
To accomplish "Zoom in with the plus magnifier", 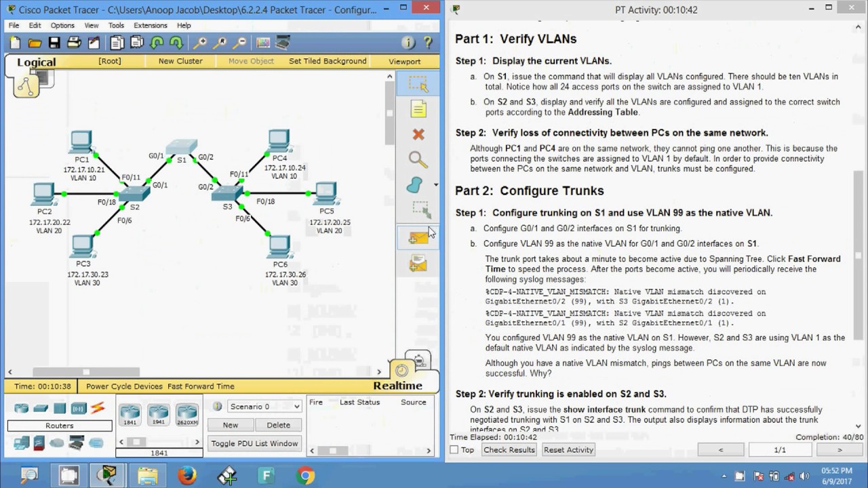I will [x=200, y=43].
